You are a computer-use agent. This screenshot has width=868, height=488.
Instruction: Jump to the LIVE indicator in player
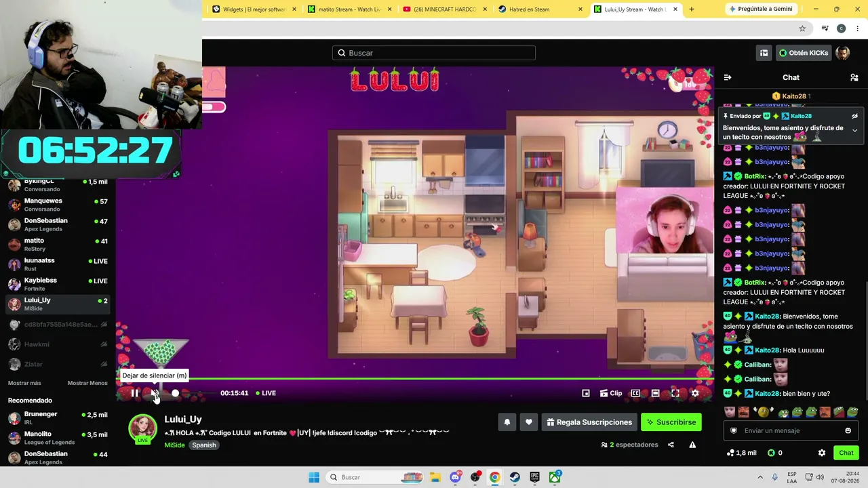pyautogui.click(x=266, y=393)
